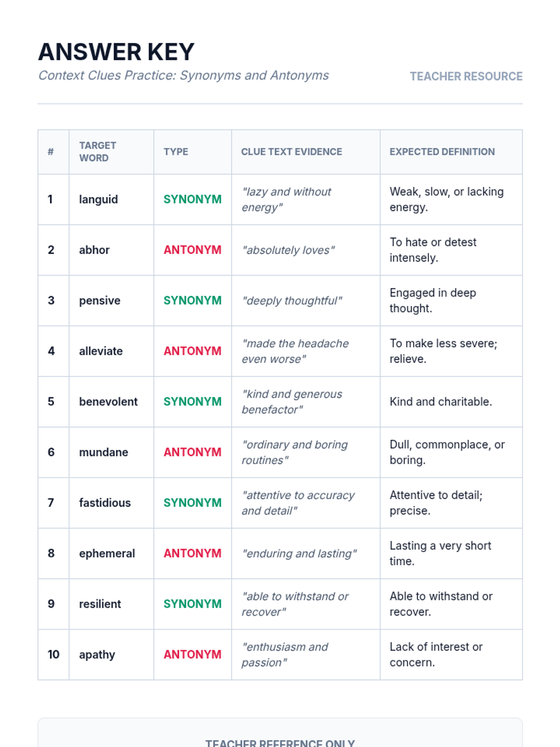The image size is (560, 747).
Task: Select the definition "To make less severe; relieve."
Action: [443, 351]
